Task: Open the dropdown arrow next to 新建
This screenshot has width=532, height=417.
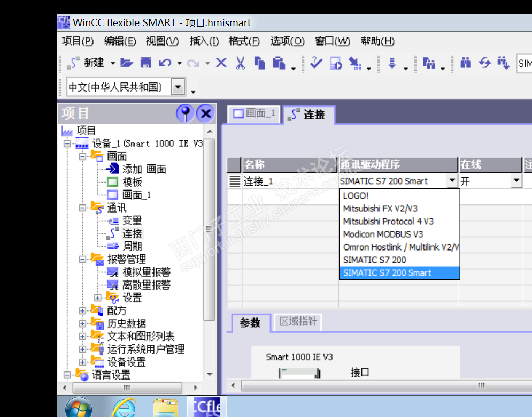Action: click(113, 63)
